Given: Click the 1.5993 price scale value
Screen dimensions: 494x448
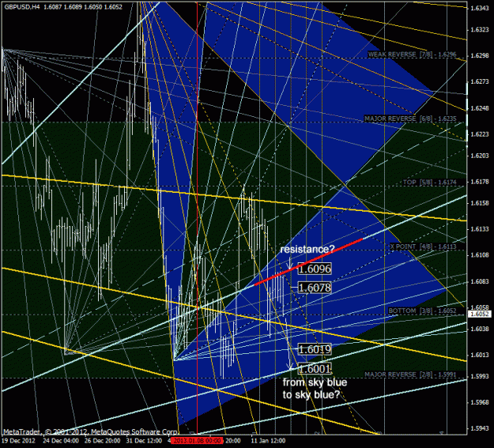Looking at the screenshot, I should tap(480, 376).
